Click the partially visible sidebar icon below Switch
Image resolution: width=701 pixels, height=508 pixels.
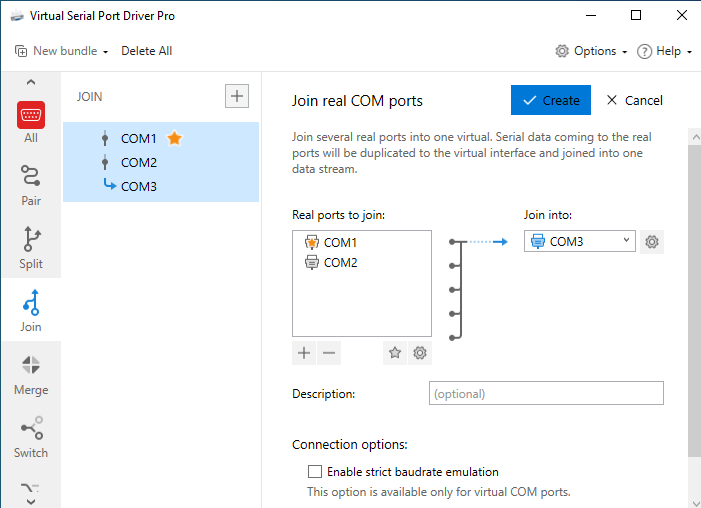point(30,487)
